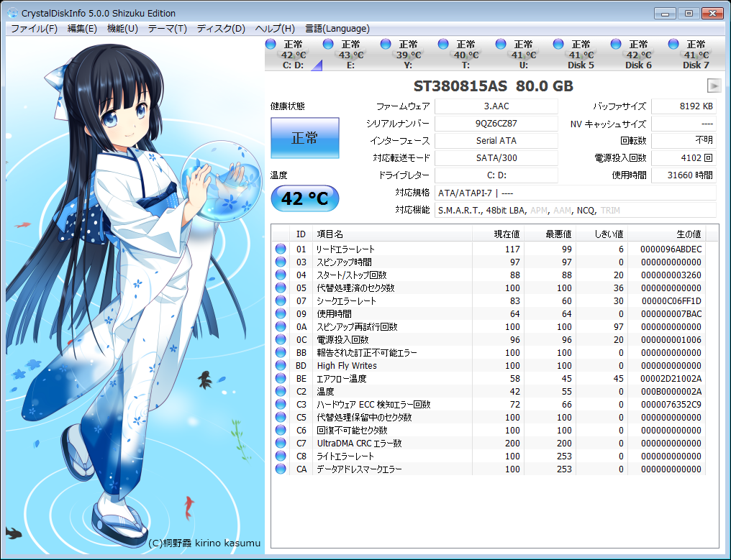This screenshot has height=560, width=731.
Task: Click status orb for C5 代替処理保留中のセクタ数
Action: [x=281, y=417]
